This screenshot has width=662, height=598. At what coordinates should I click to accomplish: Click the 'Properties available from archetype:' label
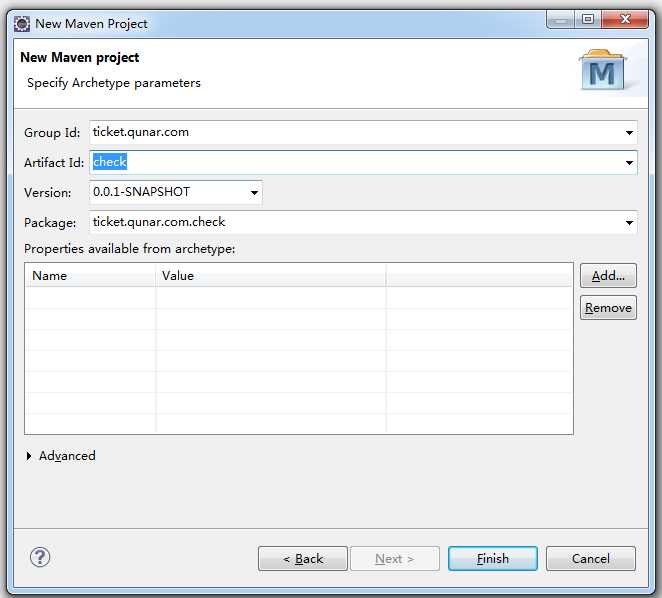point(130,249)
